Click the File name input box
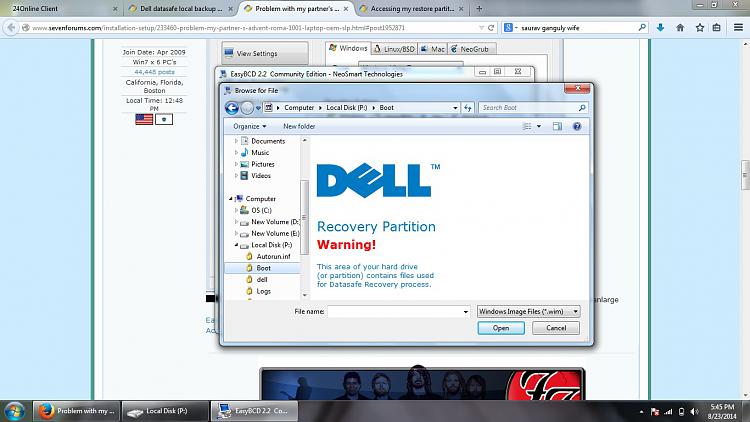This screenshot has width=750, height=422. coord(395,311)
